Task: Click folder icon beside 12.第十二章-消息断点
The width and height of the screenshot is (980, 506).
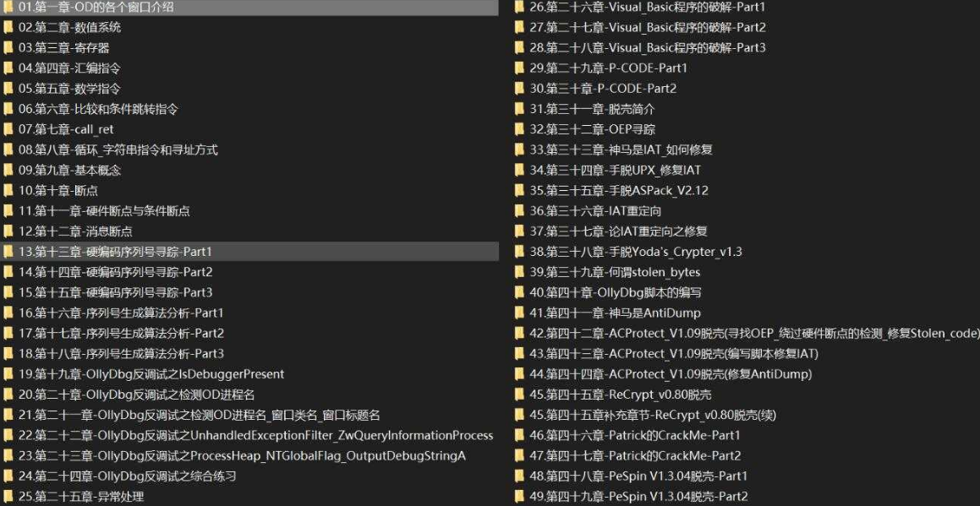Action: (x=8, y=231)
